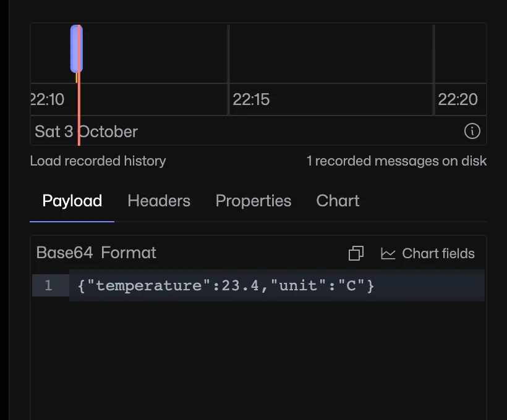
Task: Click '1 recorded messages on disk' text
Action: point(396,161)
